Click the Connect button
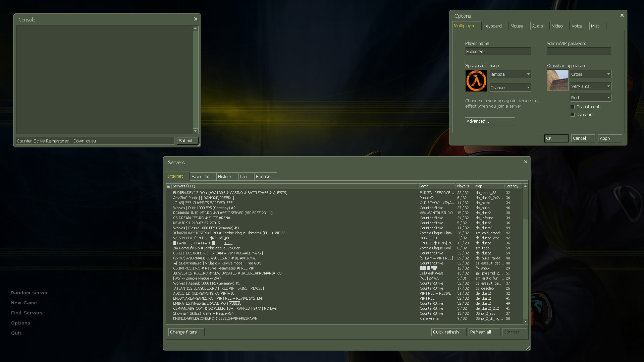644x362 pixels. [x=514, y=332]
